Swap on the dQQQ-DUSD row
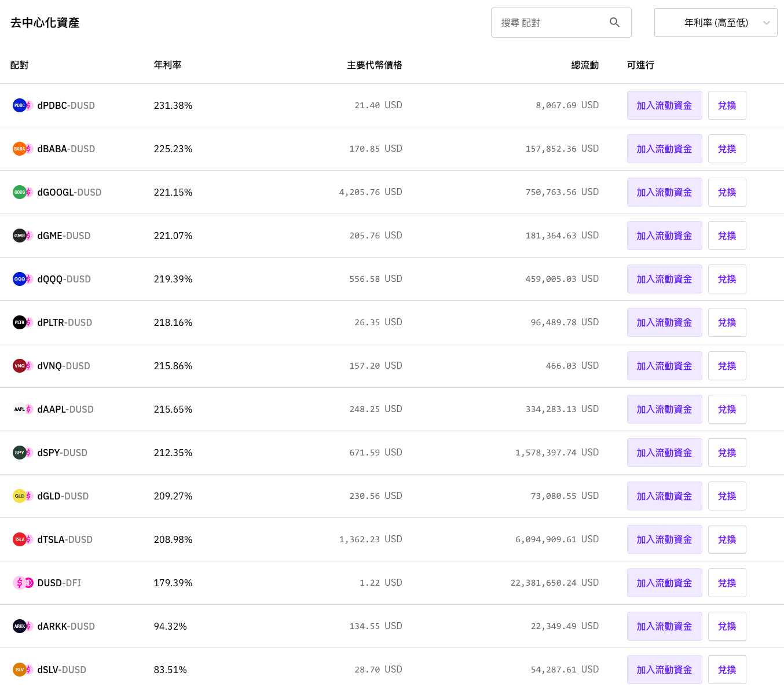The width and height of the screenshot is (784, 691). (x=727, y=279)
